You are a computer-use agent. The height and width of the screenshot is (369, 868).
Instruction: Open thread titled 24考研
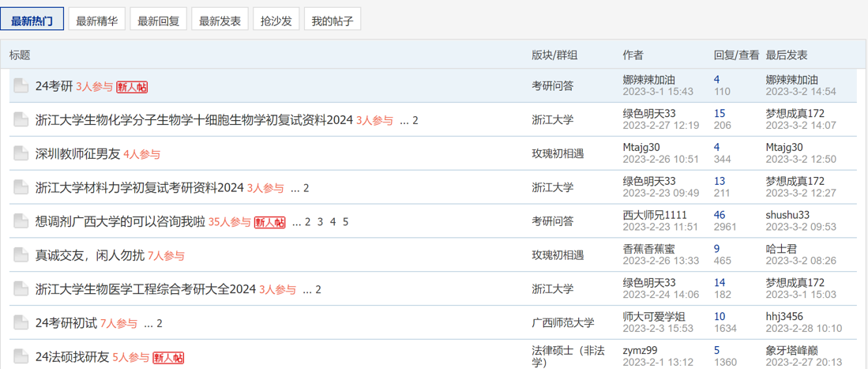54,86
